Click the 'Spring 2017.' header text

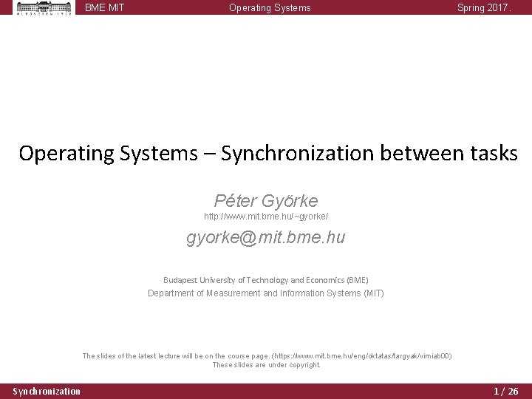pos(484,8)
